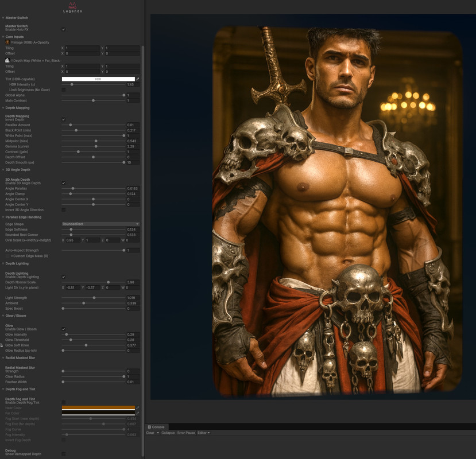476x459 pixels.
Task: Pick Tint color with the eyedropper
Action: (138, 79)
